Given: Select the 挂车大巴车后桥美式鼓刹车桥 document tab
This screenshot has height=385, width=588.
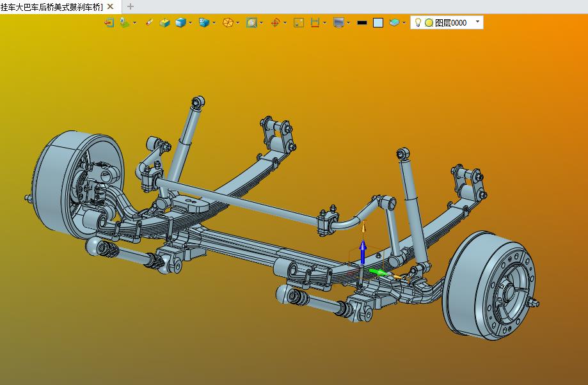Looking at the screenshot, I should [x=52, y=7].
